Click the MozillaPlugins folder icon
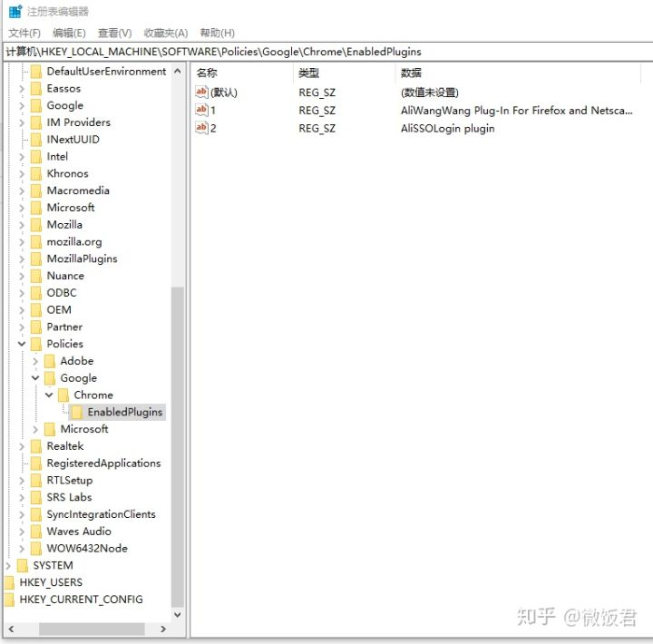This screenshot has height=644, width=653. (36, 259)
